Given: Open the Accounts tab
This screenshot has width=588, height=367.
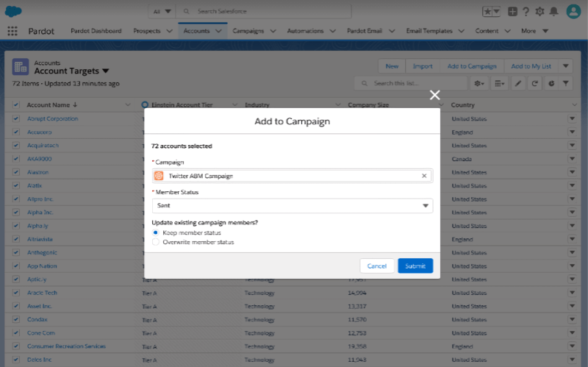Looking at the screenshot, I should click(196, 31).
